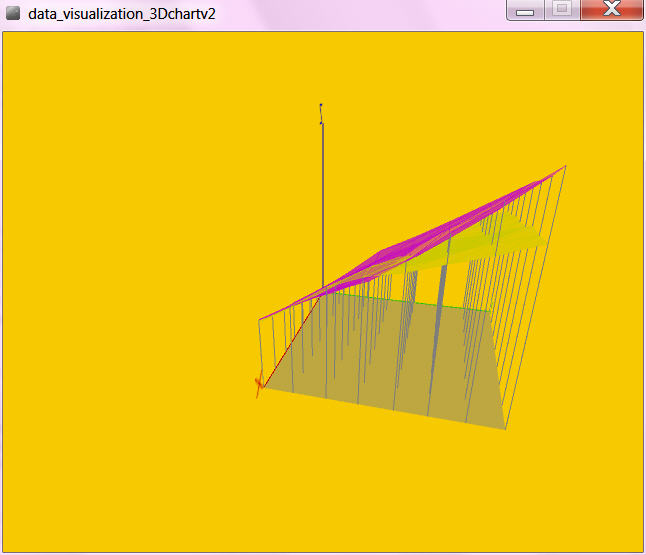Click the midpoint of the tall vertical axis line
This screenshot has width=646, height=555.
(322, 200)
